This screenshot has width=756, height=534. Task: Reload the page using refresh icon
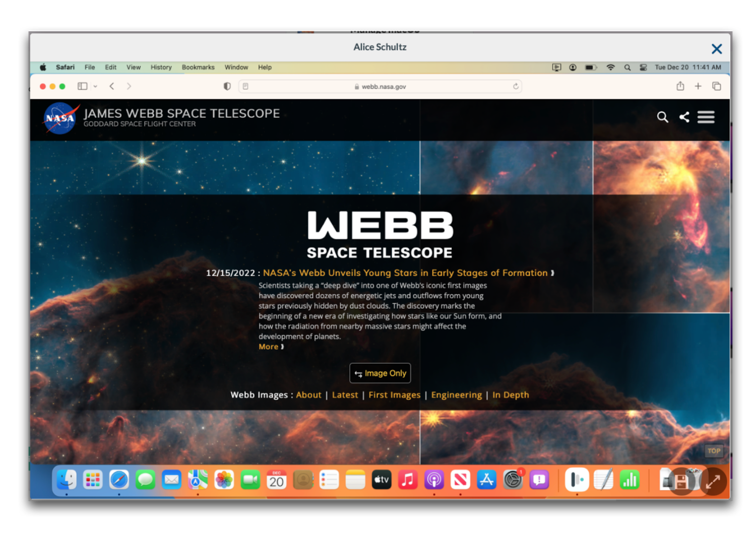click(x=516, y=86)
